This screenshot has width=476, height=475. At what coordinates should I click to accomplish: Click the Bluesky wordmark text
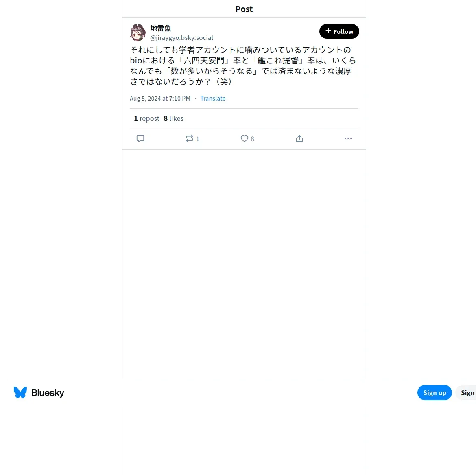pos(48,393)
